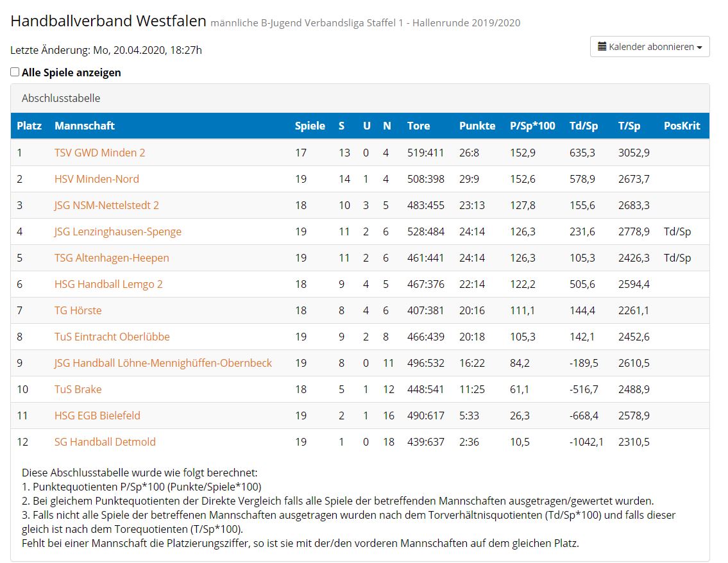Click the Tore column header
Image resolution: width=728 pixels, height=563 pixels.
[x=418, y=126]
